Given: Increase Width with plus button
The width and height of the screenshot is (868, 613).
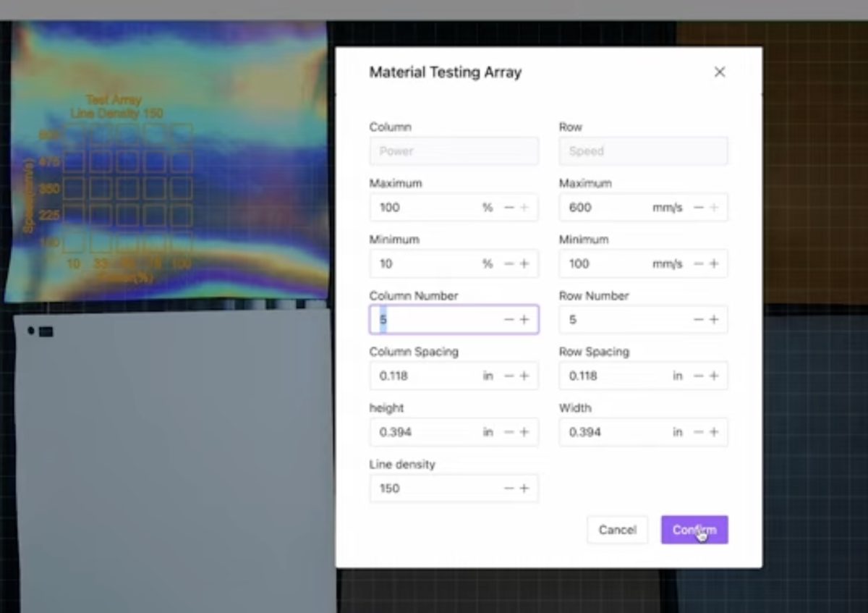Looking at the screenshot, I should click(714, 432).
